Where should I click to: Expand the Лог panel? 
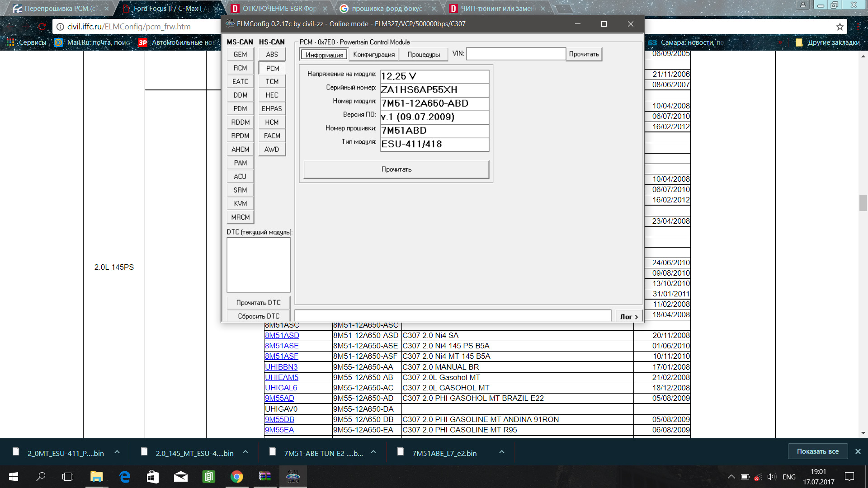point(629,316)
